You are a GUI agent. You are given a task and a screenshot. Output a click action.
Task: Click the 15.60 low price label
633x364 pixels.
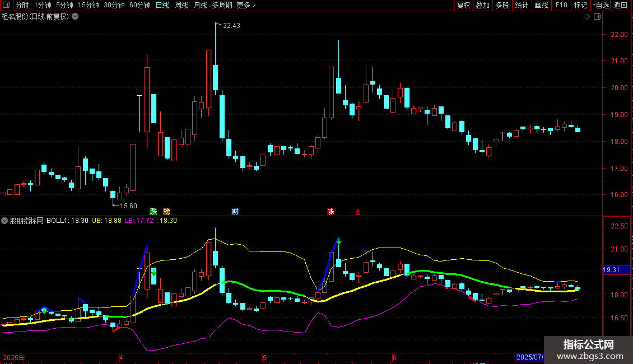pos(128,206)
